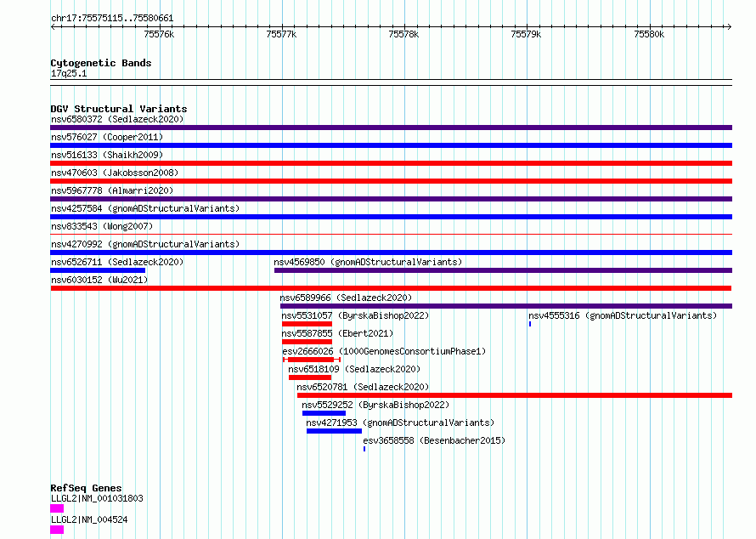The image size is (756, 539).
Task: Click the 75580k ruler tick label
Action: 649,34
